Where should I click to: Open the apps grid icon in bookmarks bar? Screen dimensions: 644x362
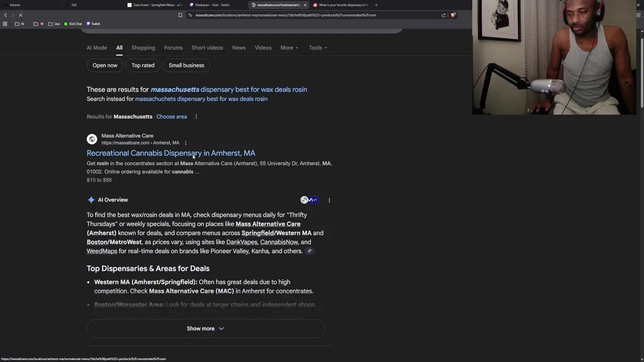[5, 24]
